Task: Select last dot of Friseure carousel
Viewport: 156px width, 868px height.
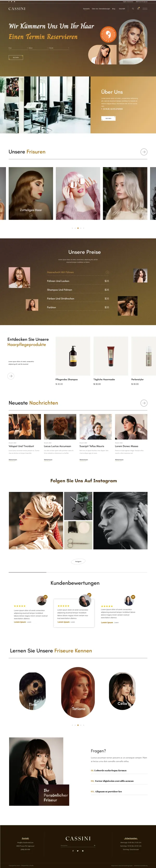Action: pos(83,725)
